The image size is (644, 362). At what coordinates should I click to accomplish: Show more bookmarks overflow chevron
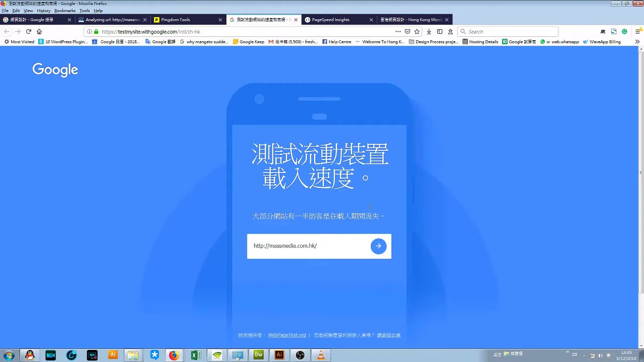(637, 42)
